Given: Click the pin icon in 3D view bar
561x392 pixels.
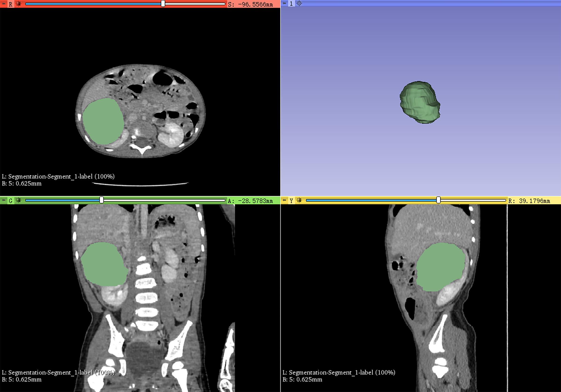Looking at the screenshot, I should click(284, 3).
